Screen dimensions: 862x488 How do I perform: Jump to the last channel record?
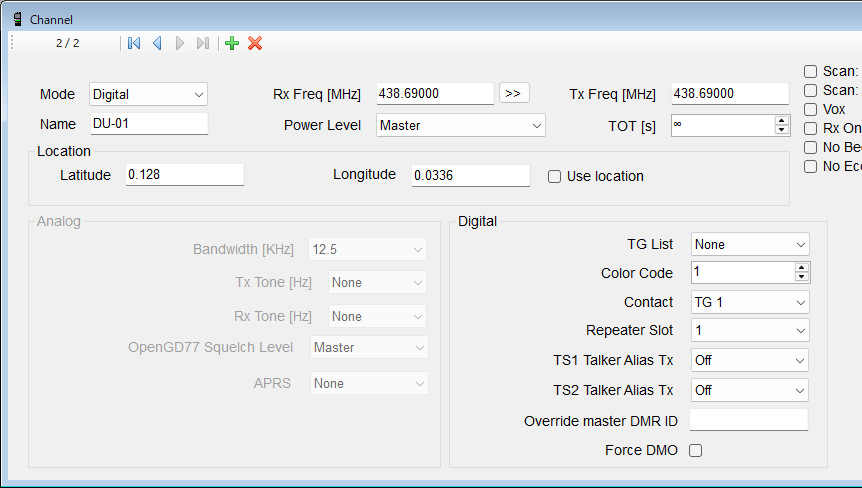(x=203, y=43)
